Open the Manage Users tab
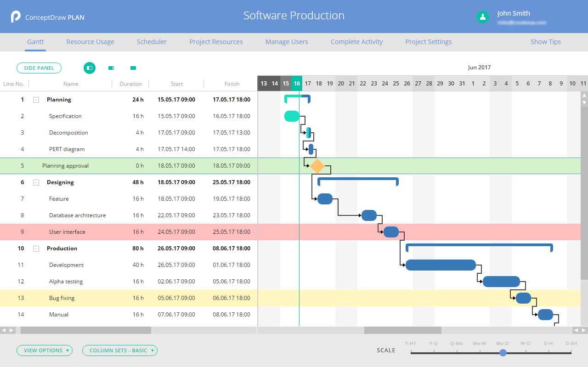 pyautogui.click(x=287, y=42)
